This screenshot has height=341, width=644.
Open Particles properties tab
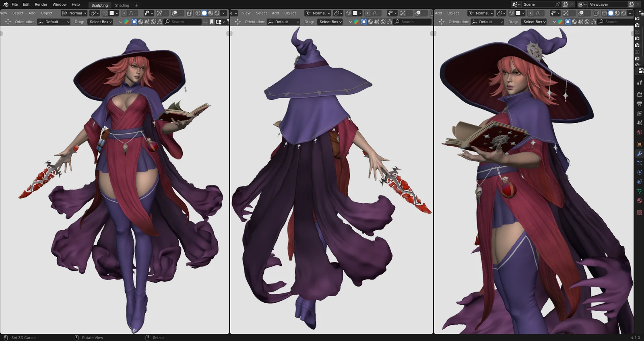(x=640, y=163)
